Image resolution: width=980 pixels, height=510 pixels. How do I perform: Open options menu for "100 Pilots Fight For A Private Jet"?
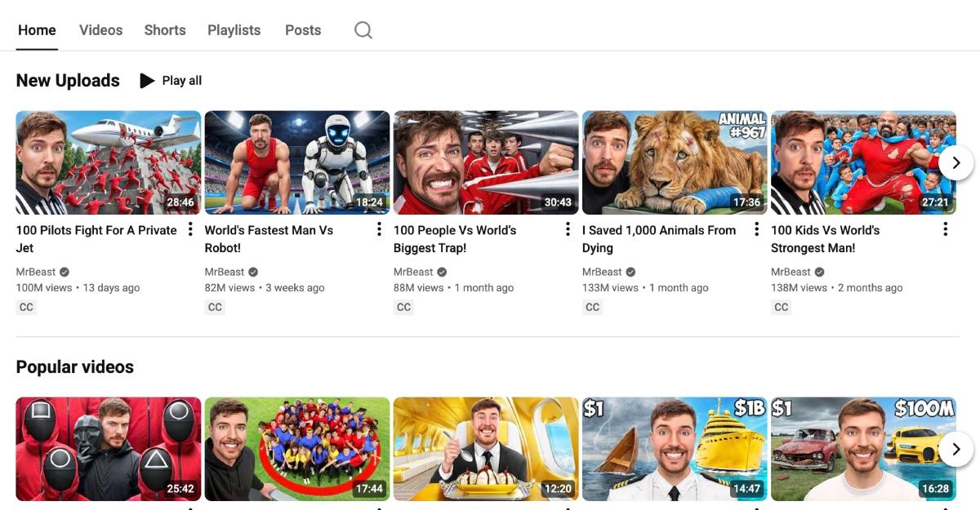[x=189, y=229]
